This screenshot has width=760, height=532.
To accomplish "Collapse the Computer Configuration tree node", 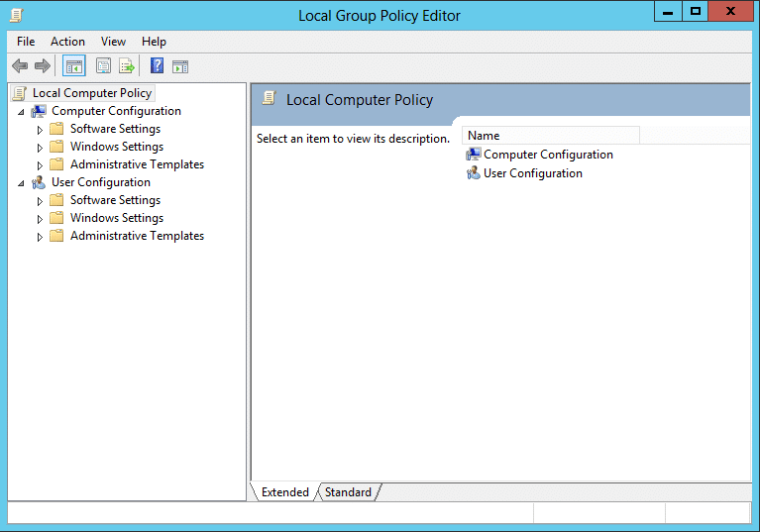I will point(21,112).
